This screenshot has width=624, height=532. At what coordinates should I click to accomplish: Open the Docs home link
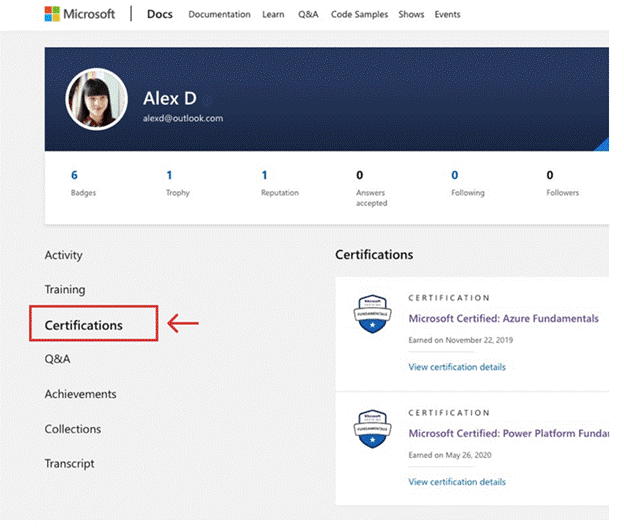(160, 14)
